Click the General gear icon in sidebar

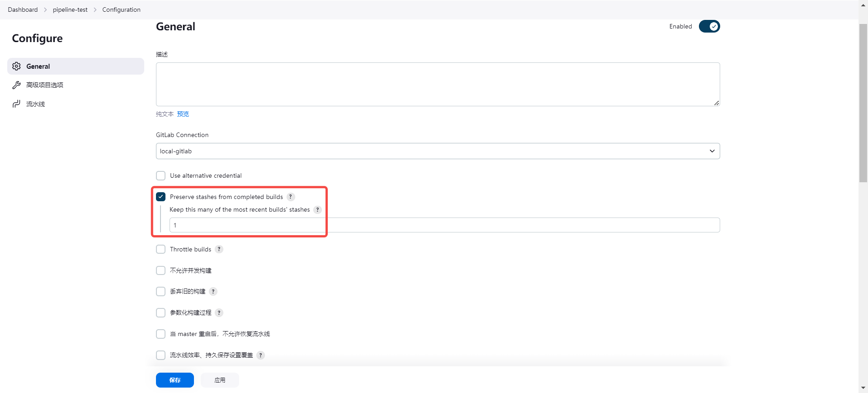(17, 66)
